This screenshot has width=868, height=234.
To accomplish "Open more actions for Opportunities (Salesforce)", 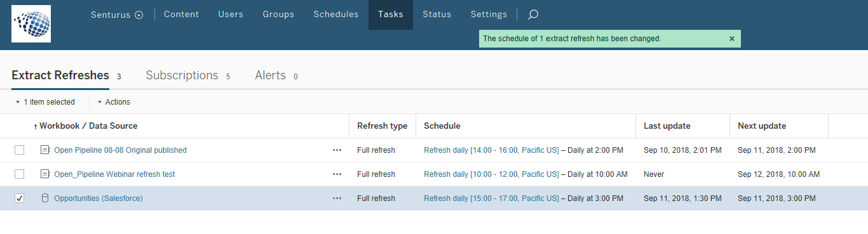I will click(337, 198).
